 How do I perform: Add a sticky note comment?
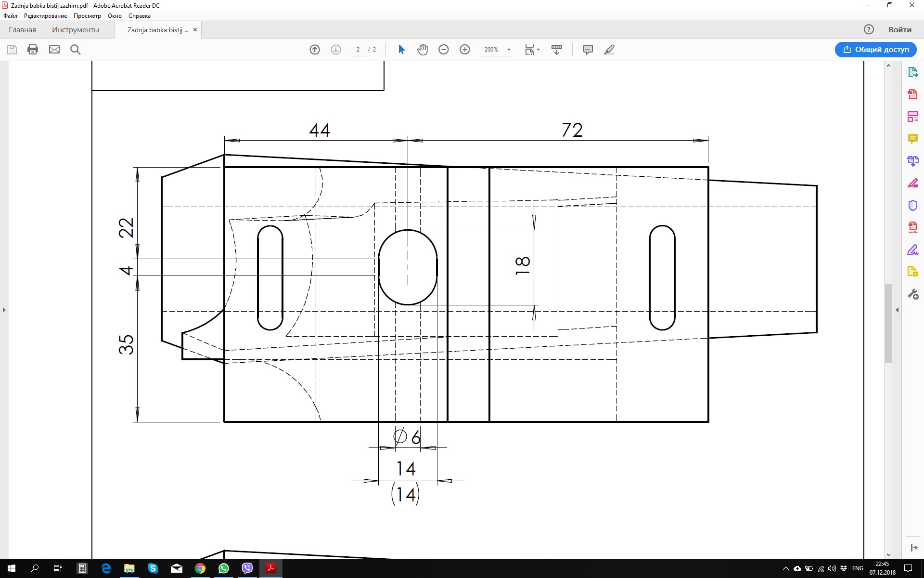tap(588, 50)
